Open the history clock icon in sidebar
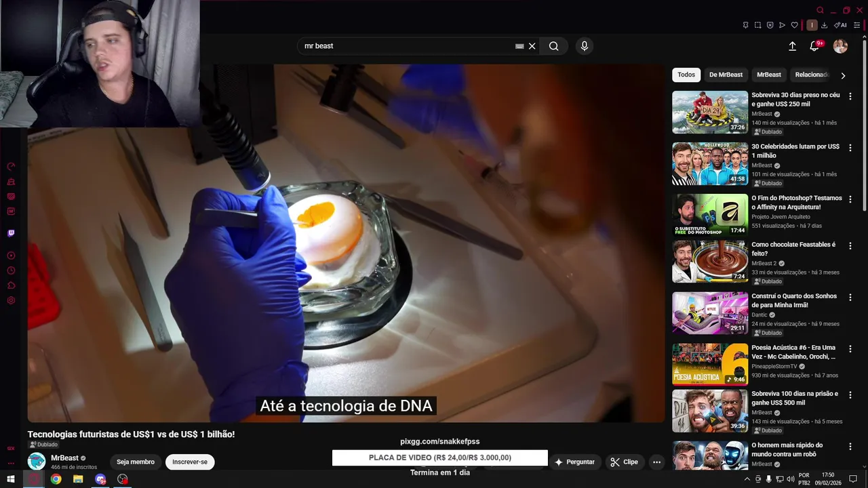Image resolution: width=868 pixels, height=488 pixels. (11, 270)
